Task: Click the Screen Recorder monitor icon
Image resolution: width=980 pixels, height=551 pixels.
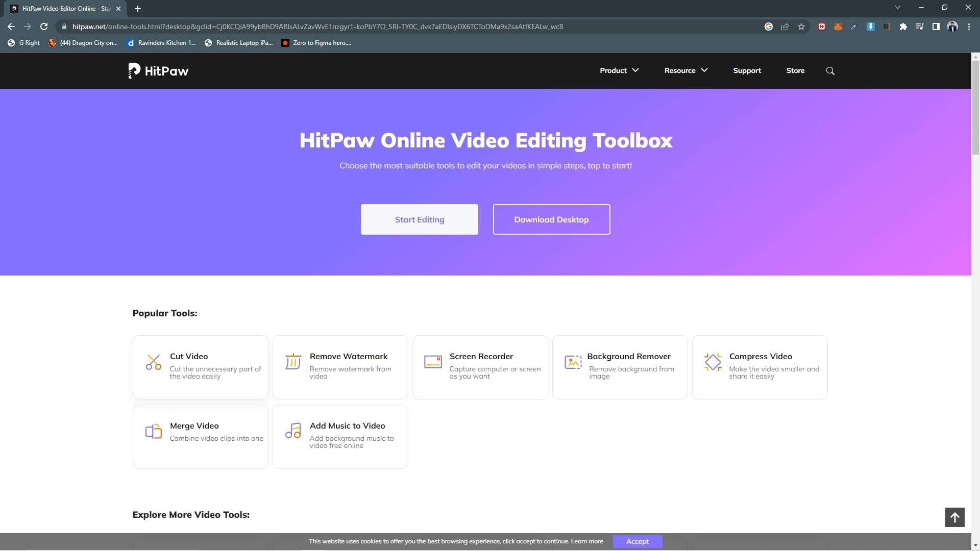Action: (x=433, y=362)
